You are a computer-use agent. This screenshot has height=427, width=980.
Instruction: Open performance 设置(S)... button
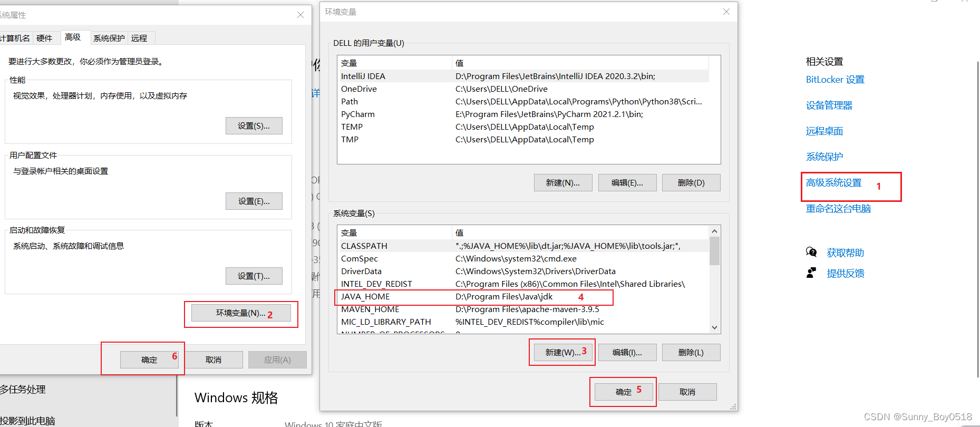254,126
